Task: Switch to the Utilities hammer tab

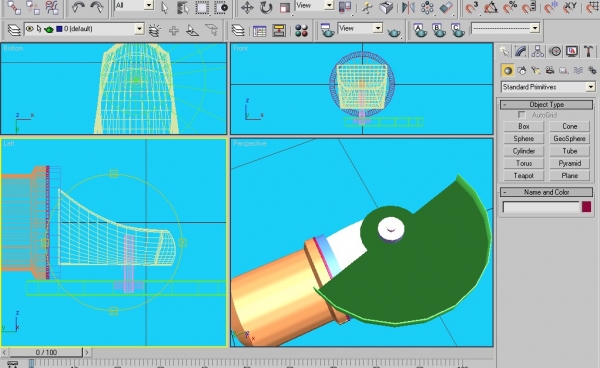Action: click(x=589, y=51)
